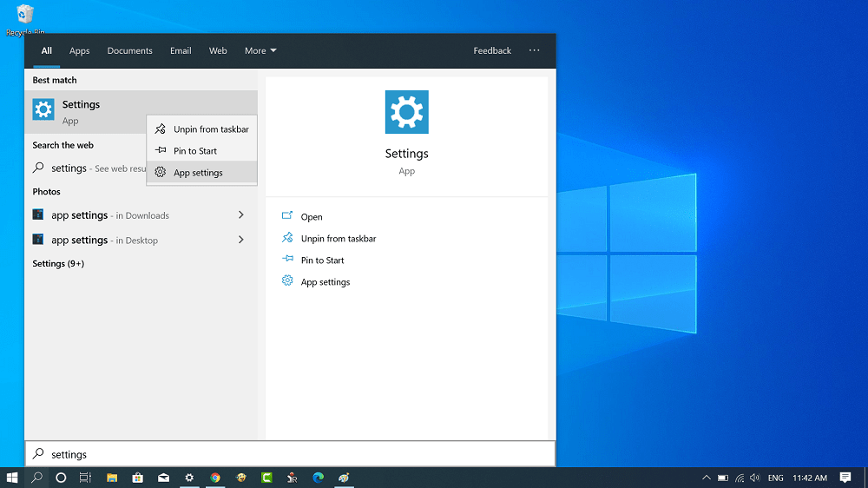Image resolution: width=868 pixels, height=488 pixels.
Task: Open the Paint palette app on taskbar
Action: (x=344, y=478)
